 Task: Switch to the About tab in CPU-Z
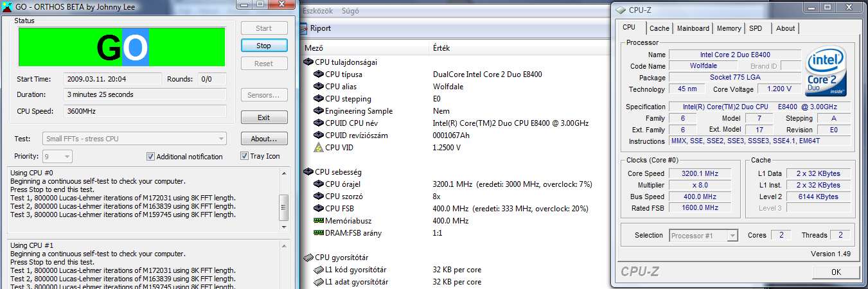click(785, 28)
